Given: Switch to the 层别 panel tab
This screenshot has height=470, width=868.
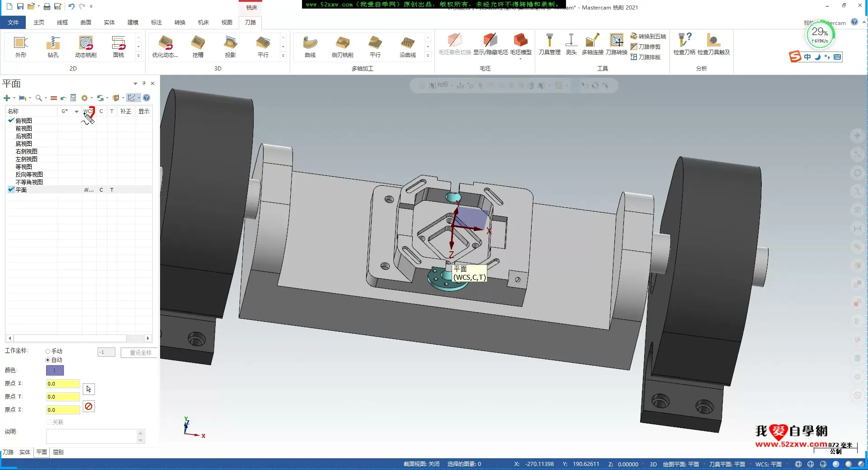Looking at the screenshot, I should [58, 452].
